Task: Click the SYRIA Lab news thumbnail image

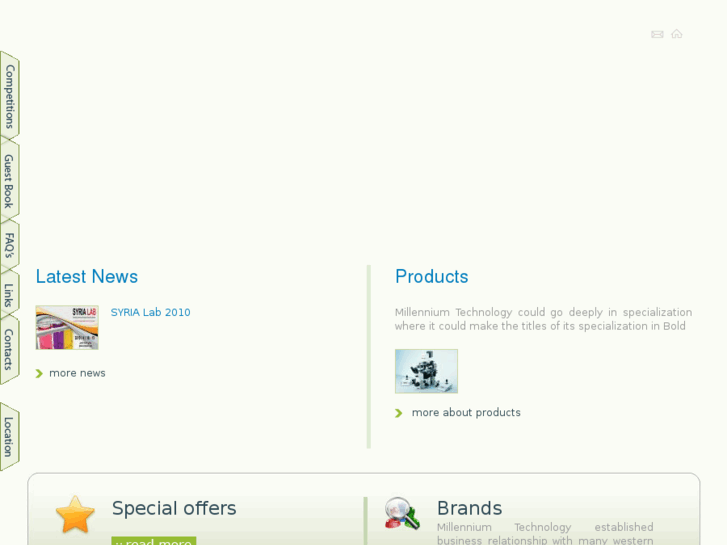Action: (x=67, y=327)
